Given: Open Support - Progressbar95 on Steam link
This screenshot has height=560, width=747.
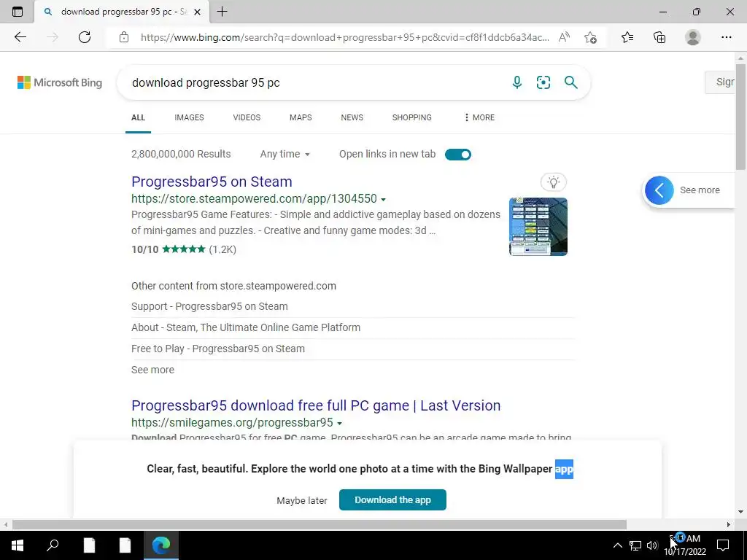Looking at the screenshot, I should tap(209, 306).
